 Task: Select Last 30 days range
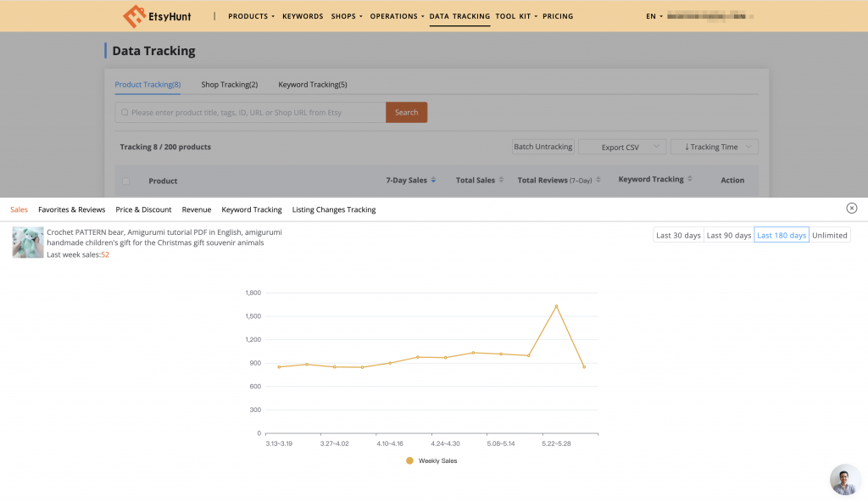[678, 235]
